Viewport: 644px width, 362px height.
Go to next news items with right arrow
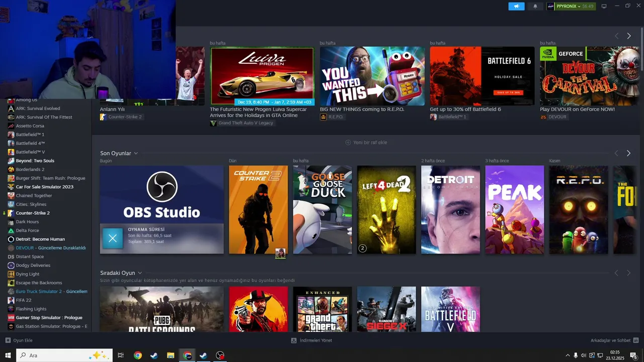click(629, 36)
